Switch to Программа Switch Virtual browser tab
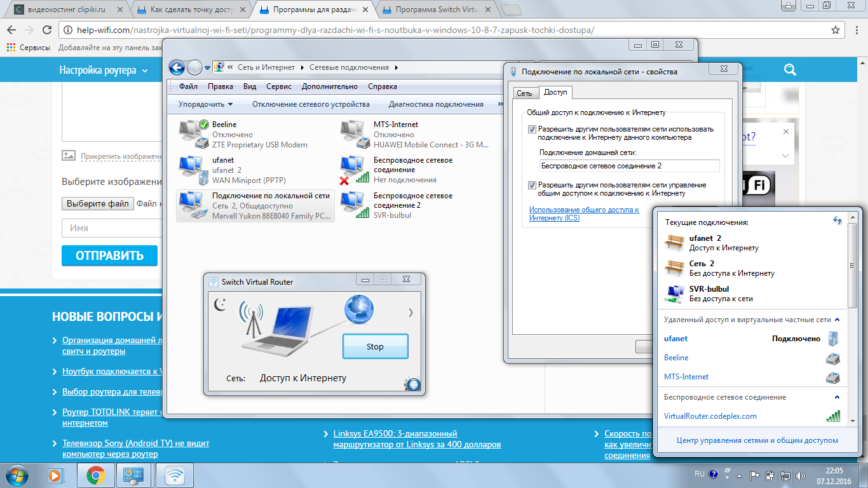 pyautogui.click(x=438, y=10)
